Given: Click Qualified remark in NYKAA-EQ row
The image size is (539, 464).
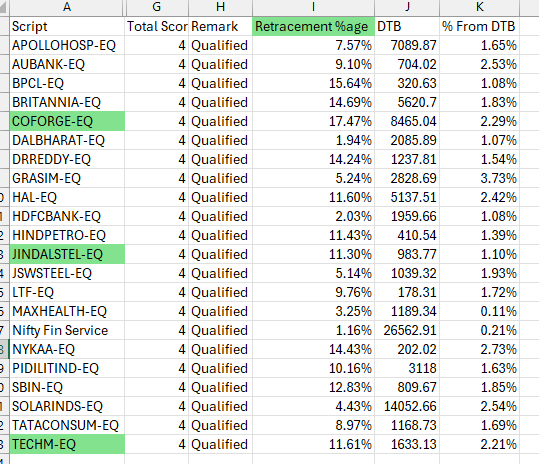Looking at the screenshot, I should [220, 350].
